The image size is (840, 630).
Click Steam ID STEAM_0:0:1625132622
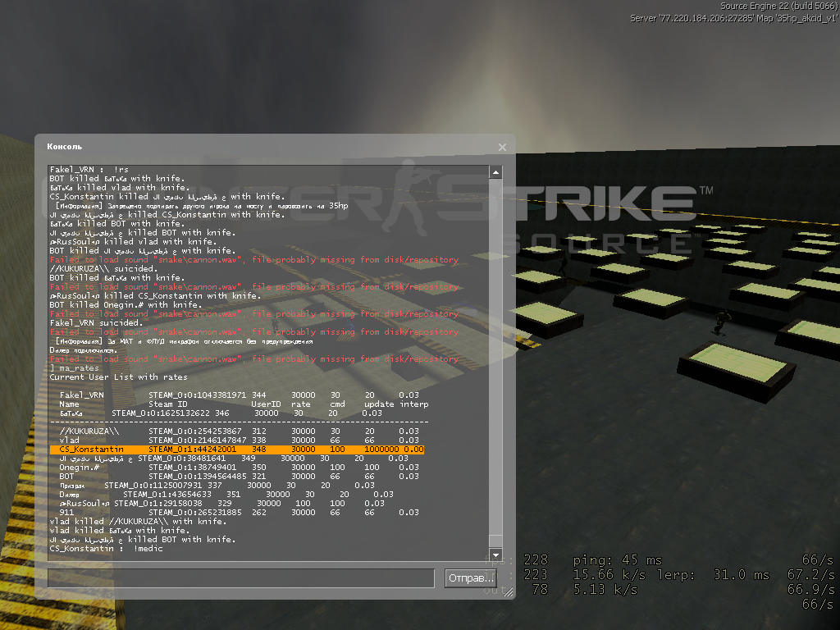161,413
